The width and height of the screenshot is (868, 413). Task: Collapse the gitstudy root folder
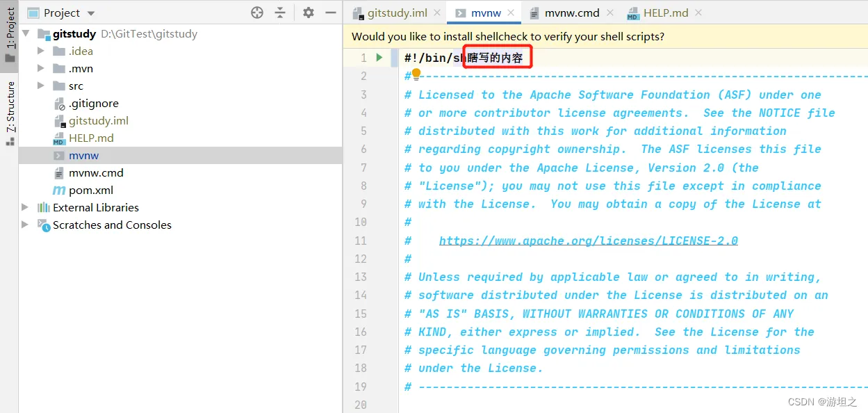tap(26, 33)
